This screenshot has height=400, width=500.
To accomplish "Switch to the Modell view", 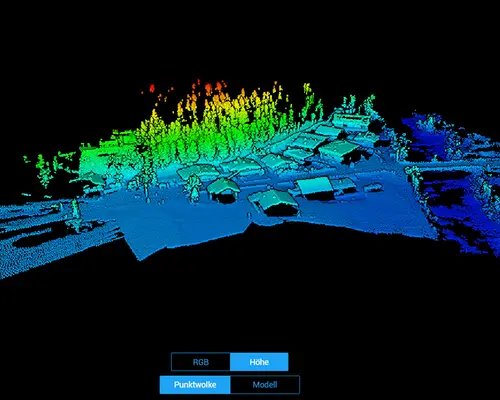I will pyautogui.click(x=265, y=385).
